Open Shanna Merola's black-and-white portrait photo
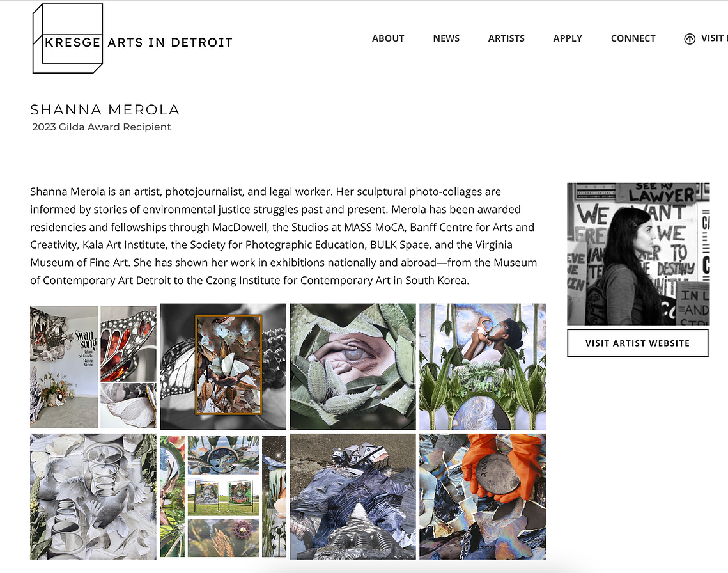The image size is (728, 573). (639, 254)
